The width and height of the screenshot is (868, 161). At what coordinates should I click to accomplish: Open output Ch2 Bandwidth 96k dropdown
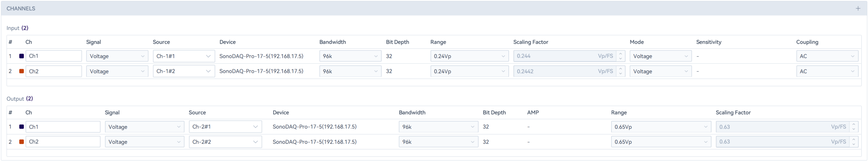coord(438,142)
